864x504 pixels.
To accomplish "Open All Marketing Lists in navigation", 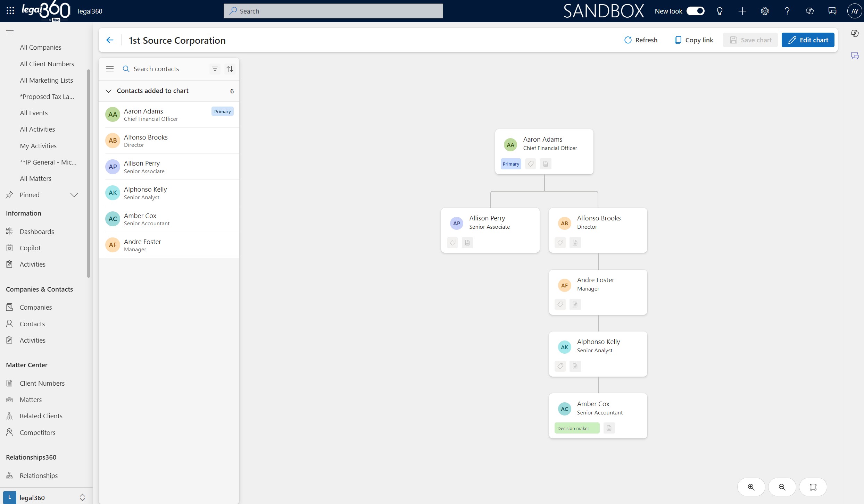I will (x=47, y=80).
